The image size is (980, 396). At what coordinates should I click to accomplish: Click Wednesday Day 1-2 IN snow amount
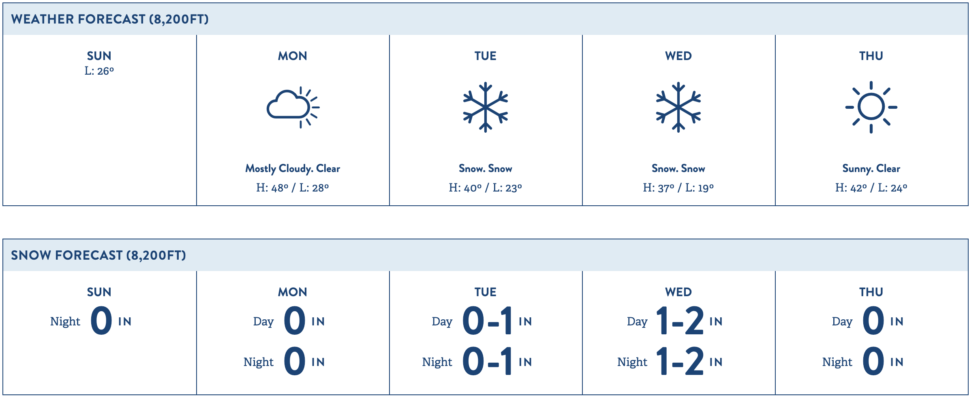pos(675,321)
